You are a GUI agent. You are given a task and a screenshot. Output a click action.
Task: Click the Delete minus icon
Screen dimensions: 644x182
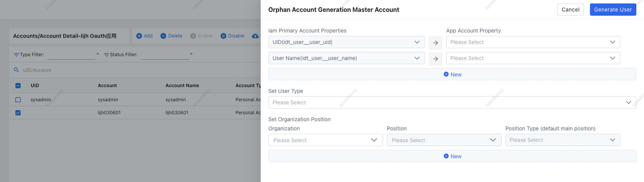163,36
